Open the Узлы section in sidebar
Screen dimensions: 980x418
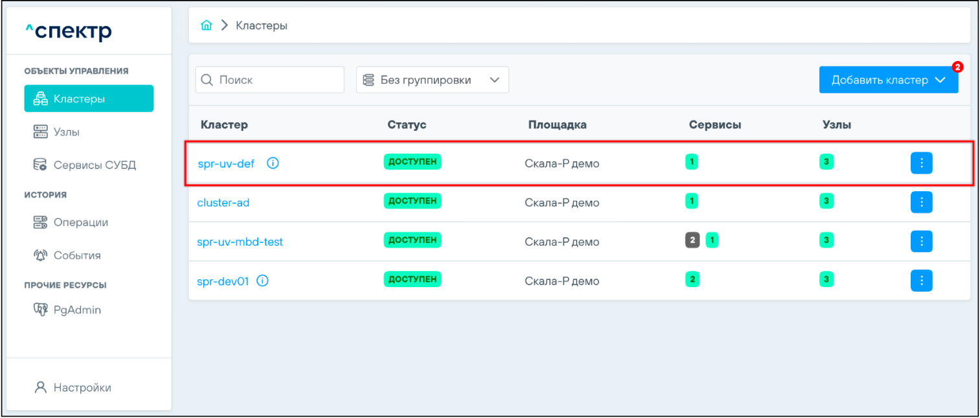(66, 132)
